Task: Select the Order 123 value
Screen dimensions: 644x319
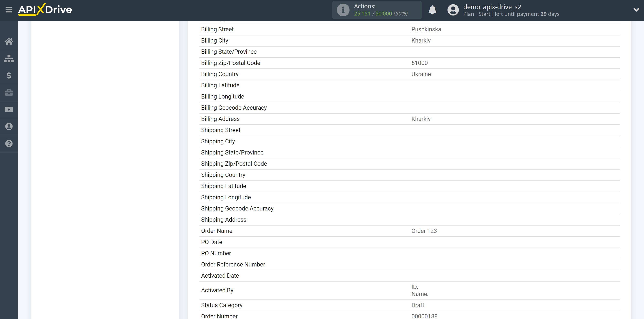Action: click(x=424, y=231)
